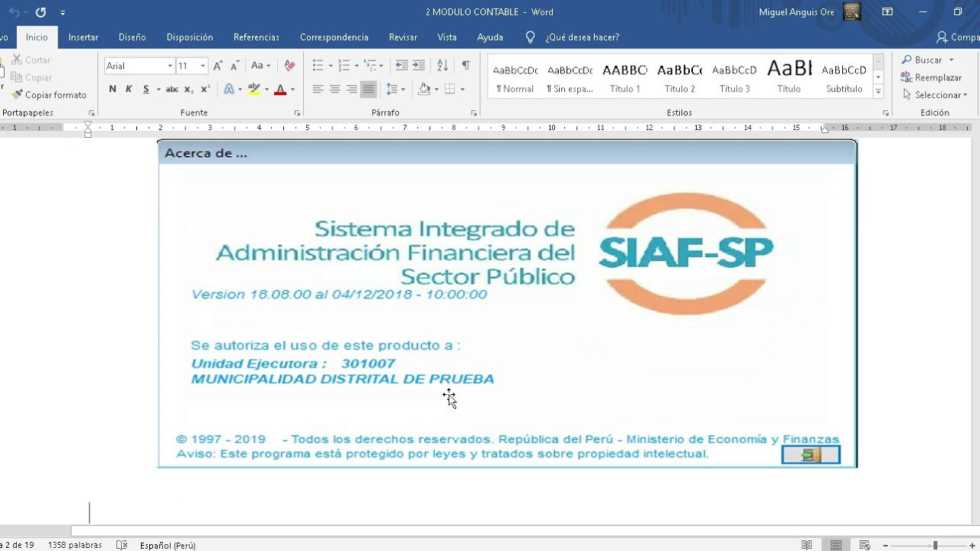Apply bulleted list icon
980x551 pixels.
tap(318, 66)
